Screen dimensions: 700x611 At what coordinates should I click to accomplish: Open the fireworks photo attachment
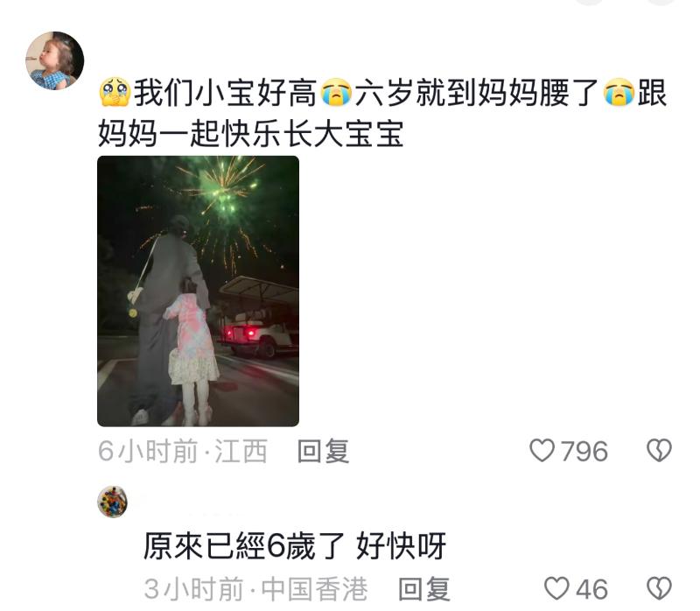click(x=199, y=291)
